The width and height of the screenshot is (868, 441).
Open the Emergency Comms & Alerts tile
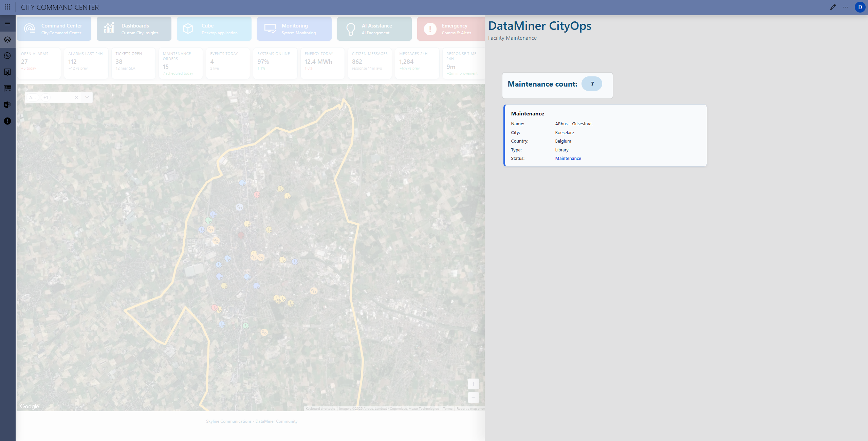(x=450, y=29)
